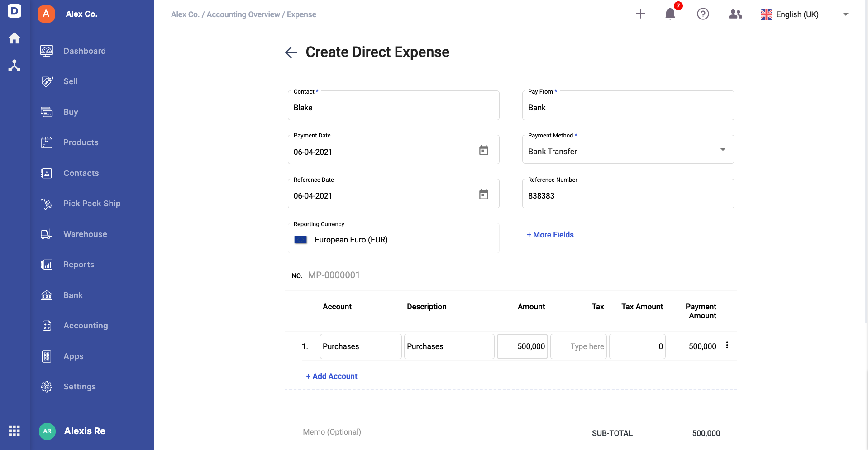This screenshot has height=450, width=868.
Task: Open the Reference Date calendar picker
Action: tap(484, 194)
